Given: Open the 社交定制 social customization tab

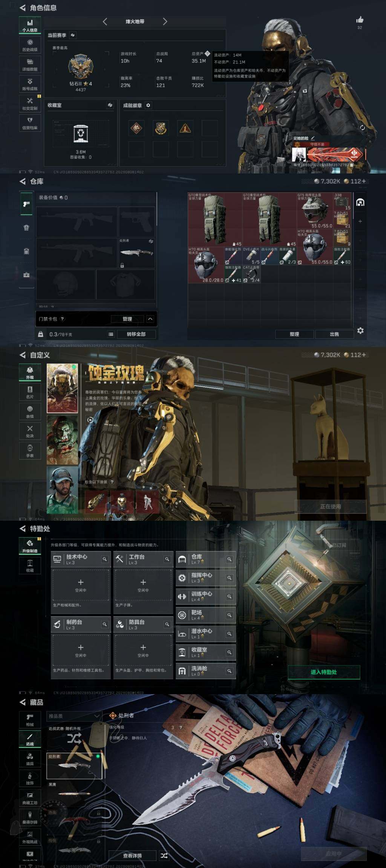Looking at the screenshot, I should [x=29, y=104].
